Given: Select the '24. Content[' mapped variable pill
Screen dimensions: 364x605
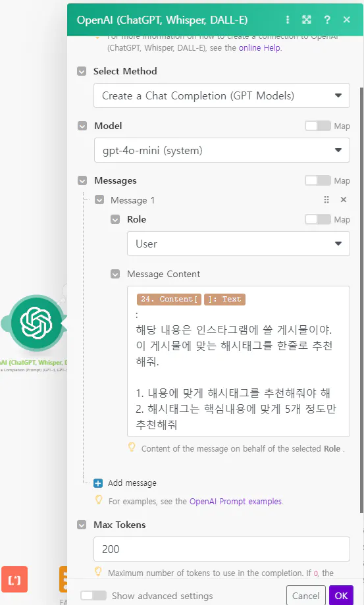Looking at the screenshot, I should (x=169, y=300).
